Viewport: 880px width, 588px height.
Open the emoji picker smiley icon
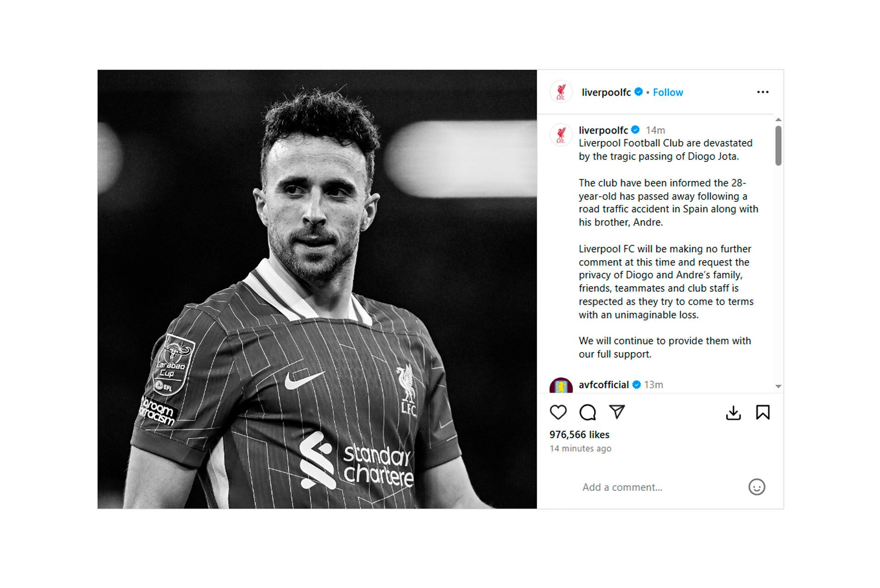(757, 487)
